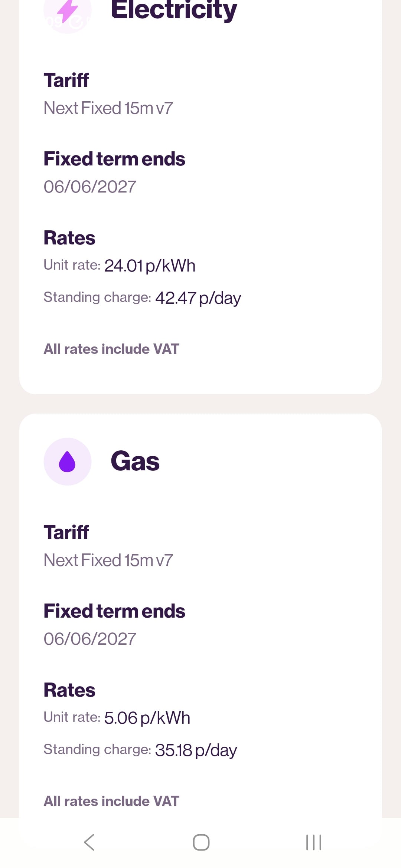Tap the 42.47 p/day electricity standing charge
The height and width of the screenshot is (868, 401).
[198, 298]
